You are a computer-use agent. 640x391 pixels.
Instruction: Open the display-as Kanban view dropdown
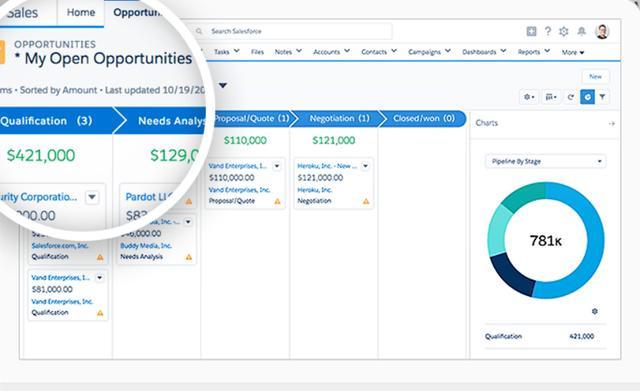point(551,97)
